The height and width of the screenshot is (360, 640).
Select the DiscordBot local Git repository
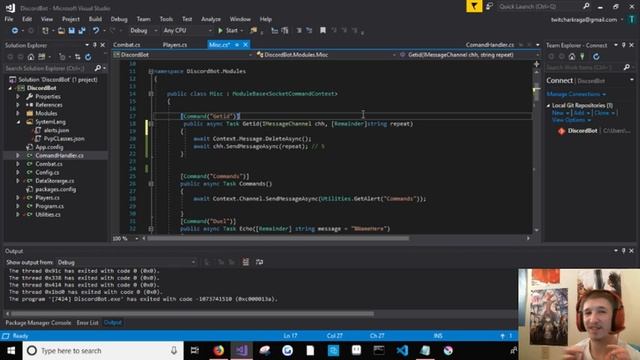(x=582, y=131)
